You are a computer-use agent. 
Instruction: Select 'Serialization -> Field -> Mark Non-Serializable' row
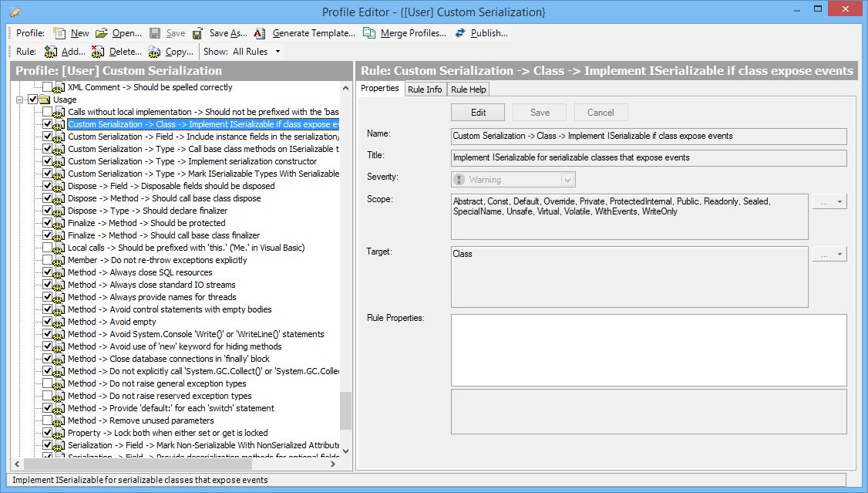[204, 445]
